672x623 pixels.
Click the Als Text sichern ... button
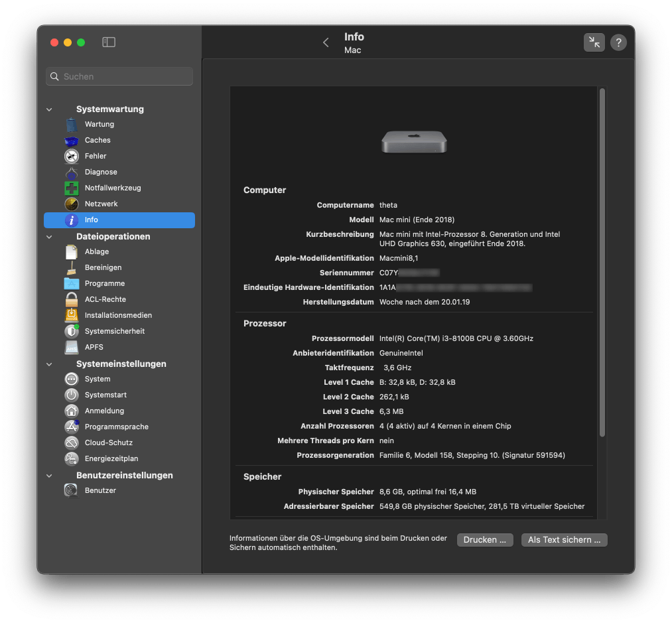coord(564,540)
